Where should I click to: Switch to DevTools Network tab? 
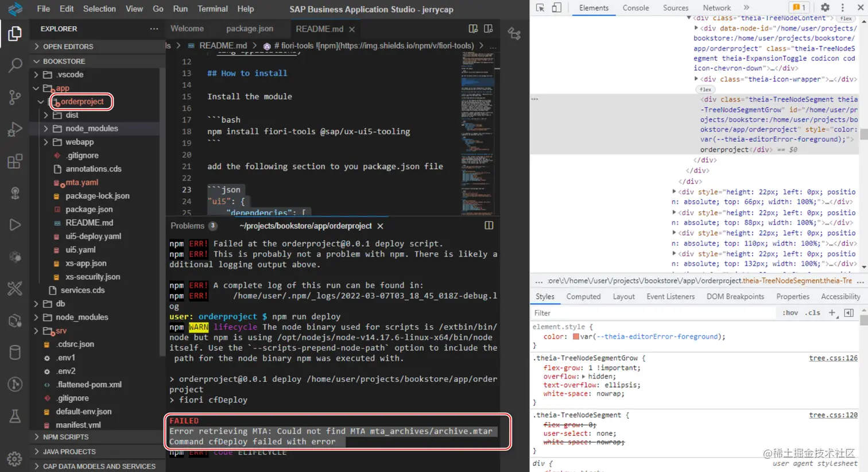click(x=716, y=8)
